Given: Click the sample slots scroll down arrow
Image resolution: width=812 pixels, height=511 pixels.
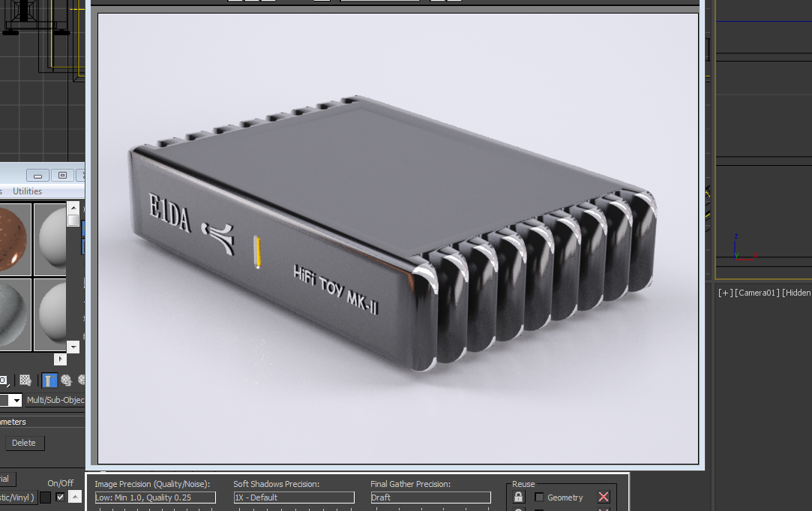Looking at the screenshot, I should [x=73, y=347].
